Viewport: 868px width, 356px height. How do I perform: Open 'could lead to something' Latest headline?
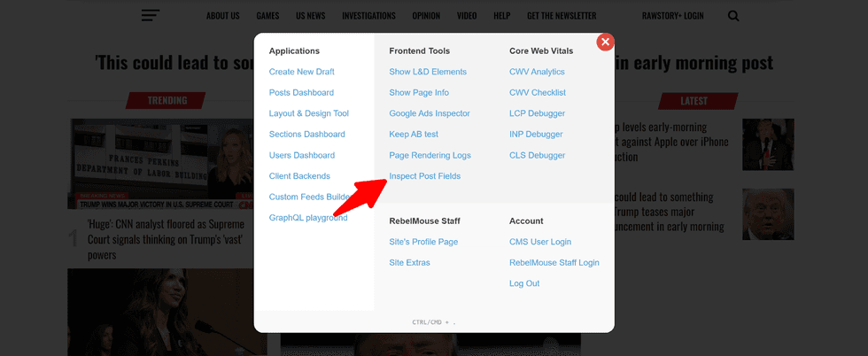(670, 212)
